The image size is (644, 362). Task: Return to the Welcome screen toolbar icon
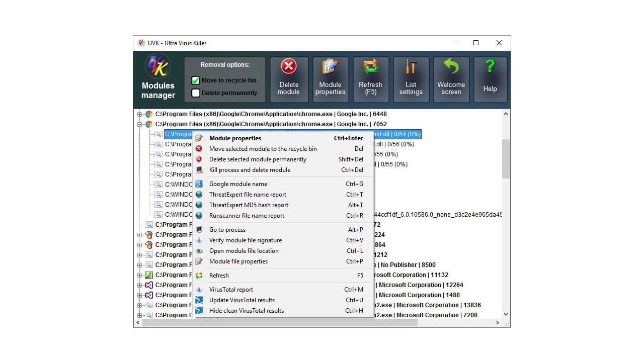pos(451,79)
